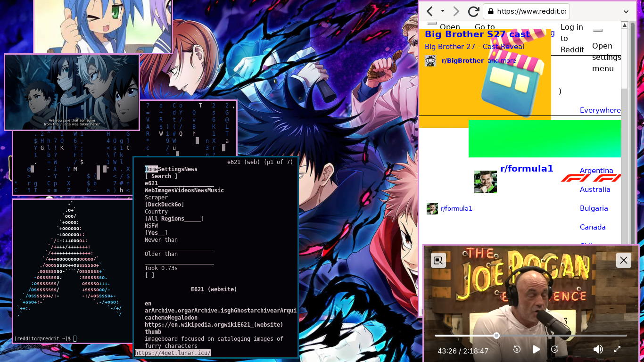
Task: Click Log in to Reddit
Action: tap(572, 38)
